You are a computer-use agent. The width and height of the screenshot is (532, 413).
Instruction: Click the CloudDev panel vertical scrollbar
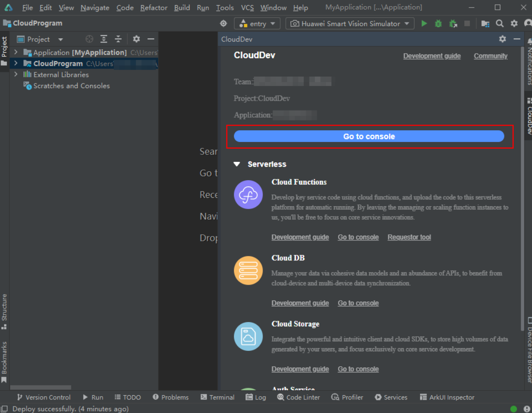tap(522, 189)
